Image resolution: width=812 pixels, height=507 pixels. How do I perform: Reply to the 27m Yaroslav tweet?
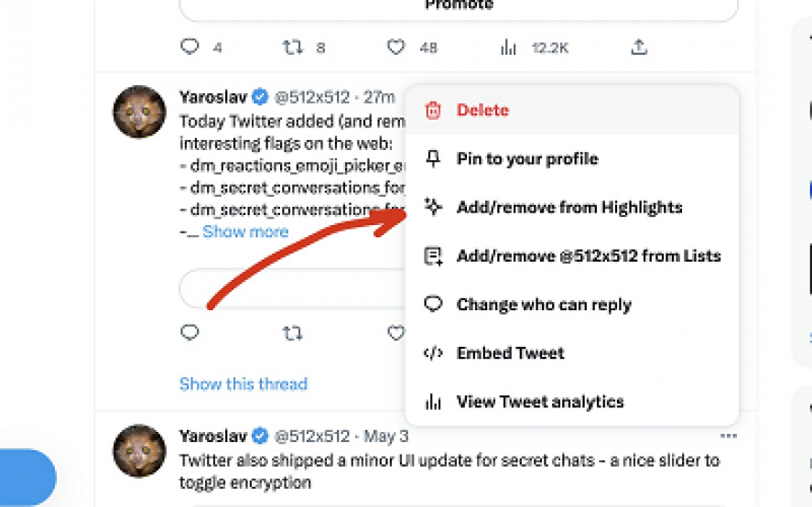pos(190,333)
